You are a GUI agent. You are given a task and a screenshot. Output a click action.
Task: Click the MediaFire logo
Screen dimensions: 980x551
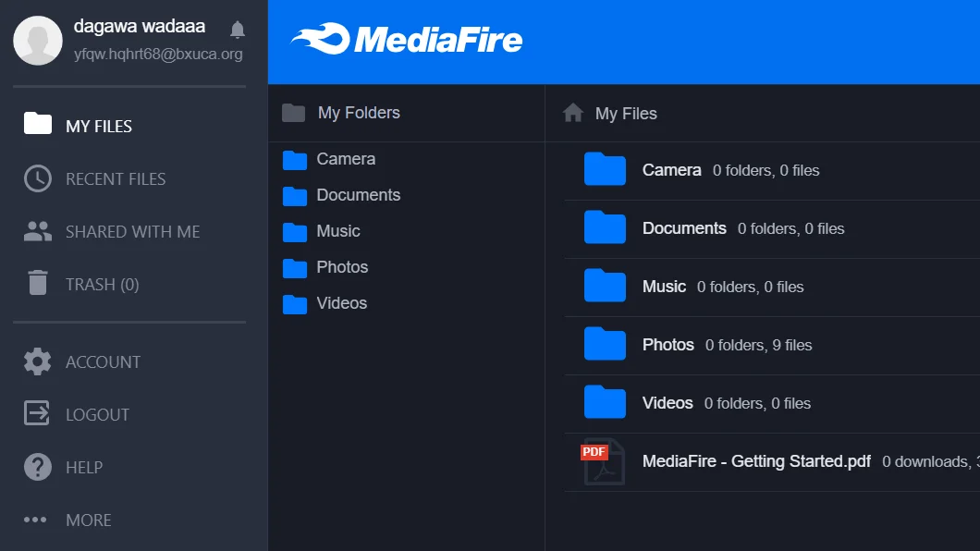[x=407, y=40]
